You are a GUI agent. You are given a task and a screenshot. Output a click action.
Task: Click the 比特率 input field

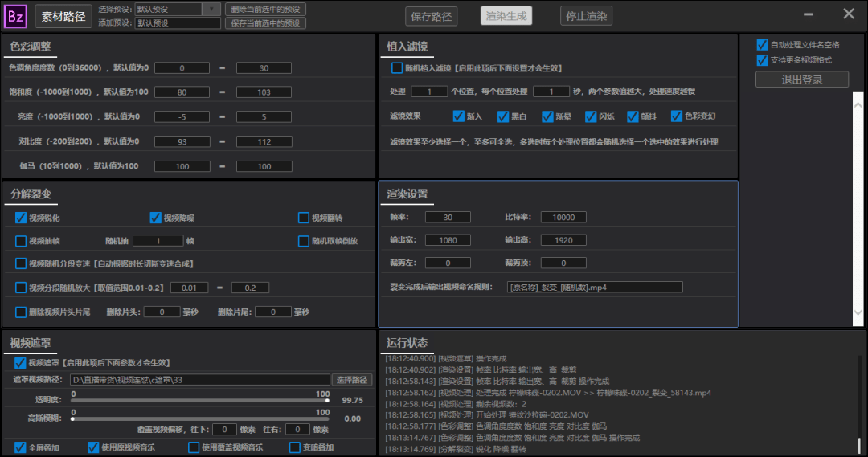(563, 218)
